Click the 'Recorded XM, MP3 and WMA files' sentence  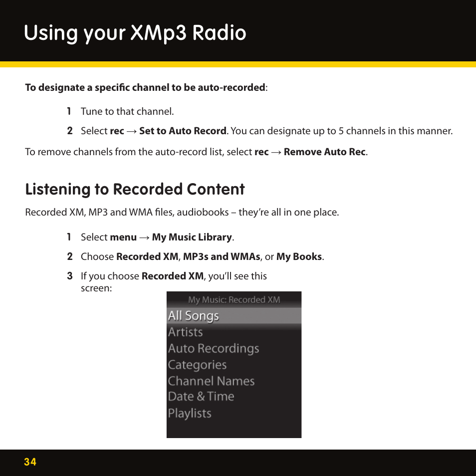tap(182, 212)
